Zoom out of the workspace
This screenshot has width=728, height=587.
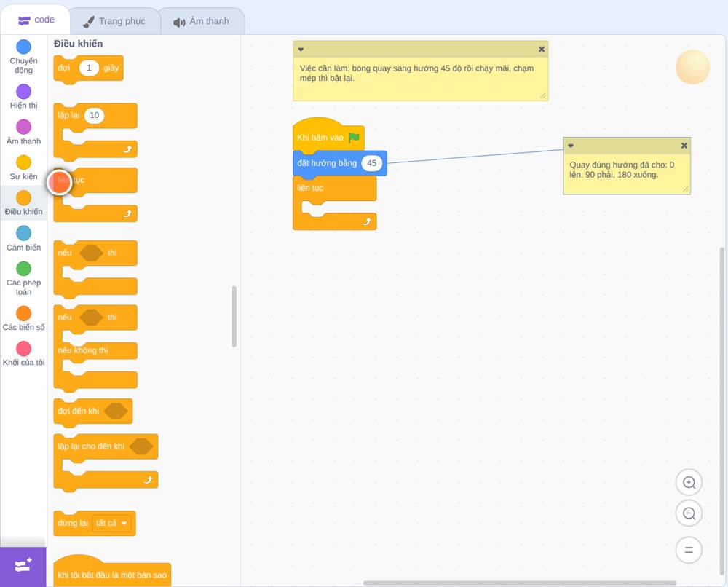point(689,513)
